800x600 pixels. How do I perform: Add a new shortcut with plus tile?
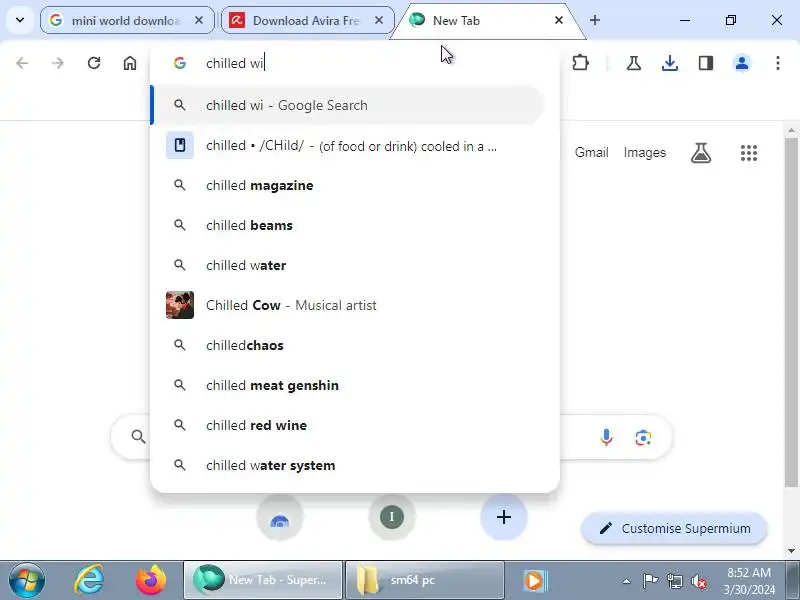click(504, 517)
